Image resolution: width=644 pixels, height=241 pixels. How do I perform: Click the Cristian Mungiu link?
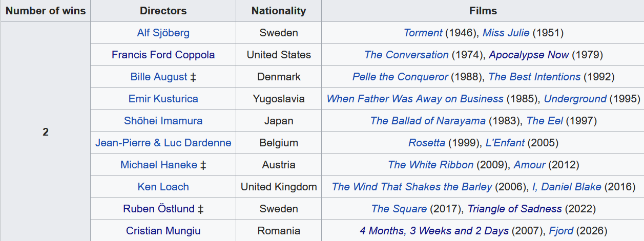(x=163, y=231)
